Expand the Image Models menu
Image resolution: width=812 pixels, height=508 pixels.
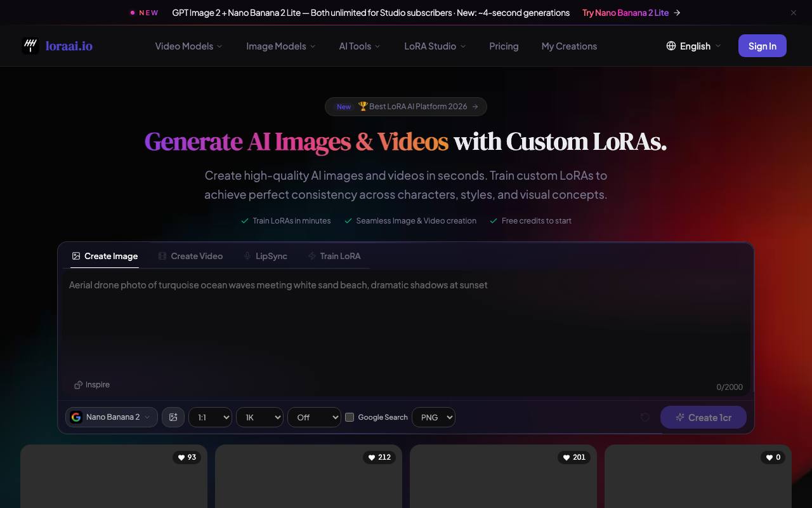(x=281, y=46)
